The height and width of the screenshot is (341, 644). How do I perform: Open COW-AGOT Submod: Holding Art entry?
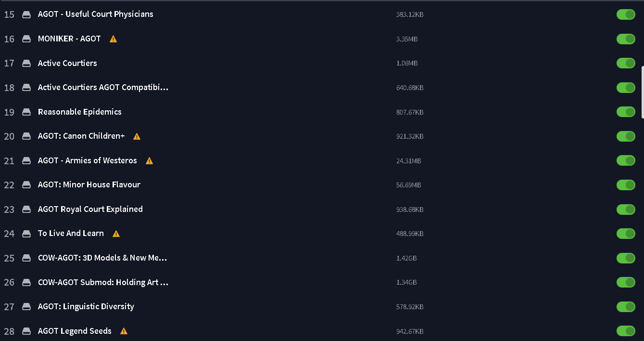click(103, 282)
